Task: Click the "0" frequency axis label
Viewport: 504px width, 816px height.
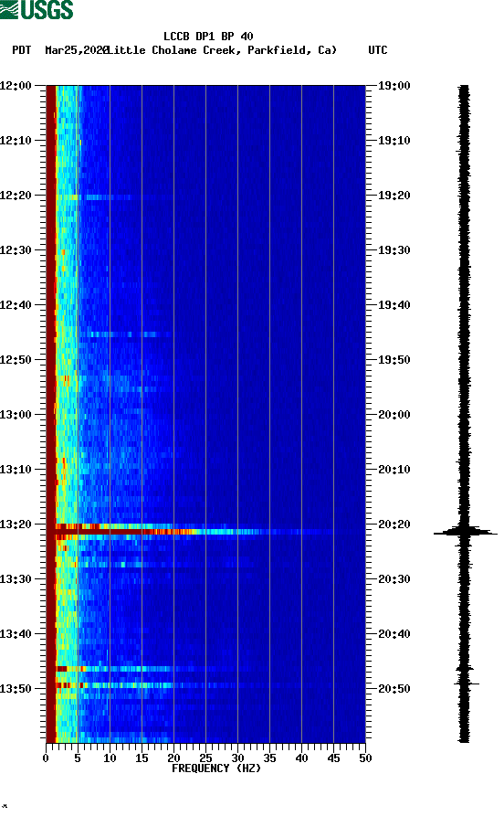Action: pos(46,758)
